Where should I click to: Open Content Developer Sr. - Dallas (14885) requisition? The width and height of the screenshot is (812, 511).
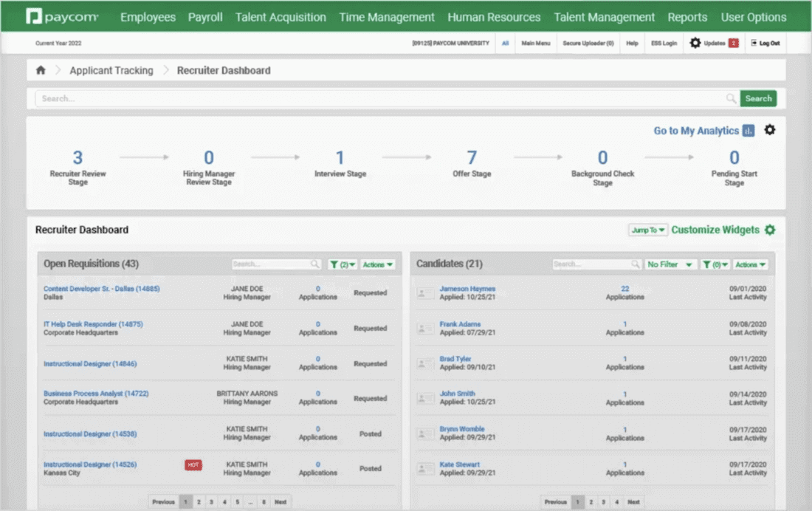(102, 289)
